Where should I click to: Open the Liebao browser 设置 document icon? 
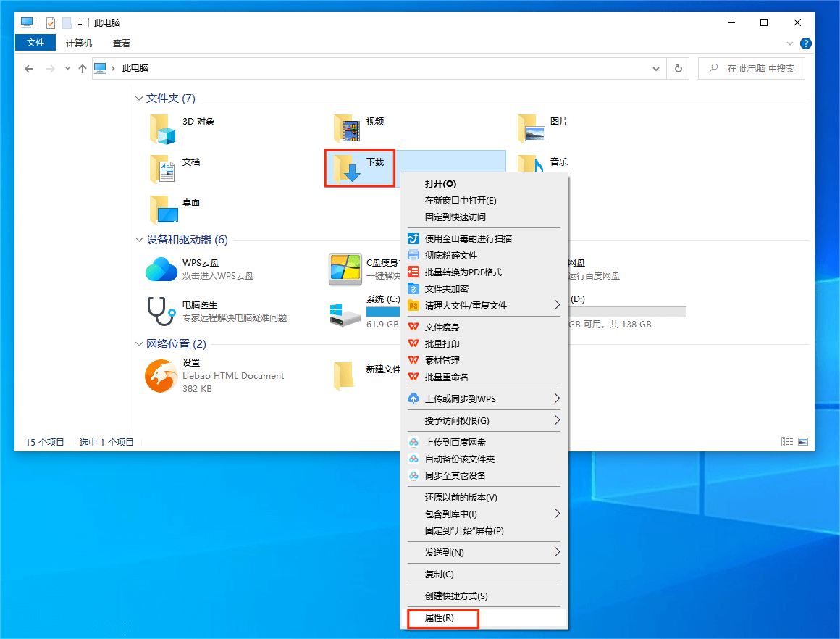point(161,376)
